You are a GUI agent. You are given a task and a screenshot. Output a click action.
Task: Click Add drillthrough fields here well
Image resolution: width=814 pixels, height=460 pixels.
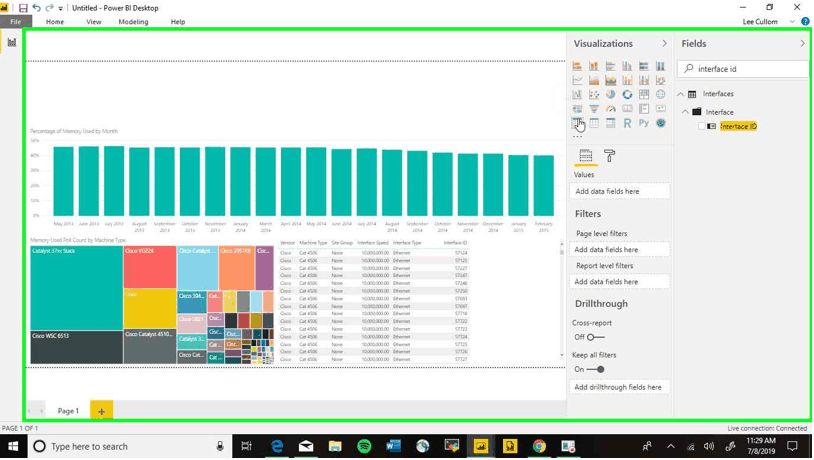(619, 387)
